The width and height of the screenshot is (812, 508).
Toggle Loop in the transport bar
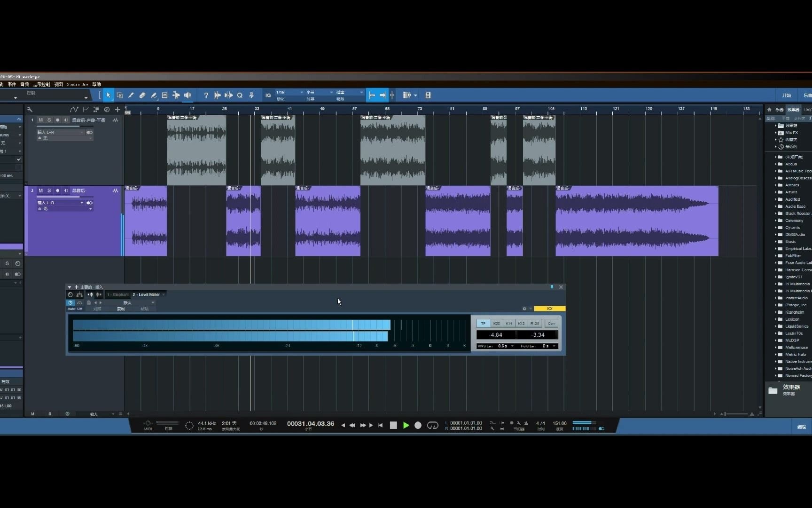(433, 425)
